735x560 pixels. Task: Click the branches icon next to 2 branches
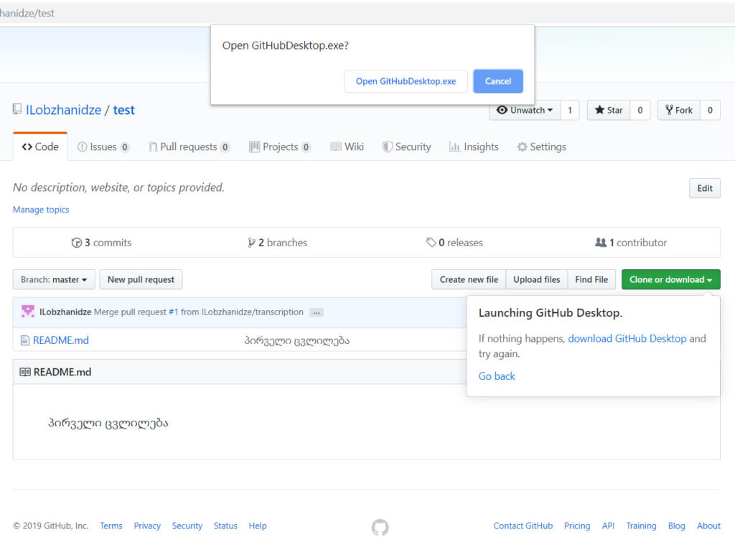coord(251,243)
